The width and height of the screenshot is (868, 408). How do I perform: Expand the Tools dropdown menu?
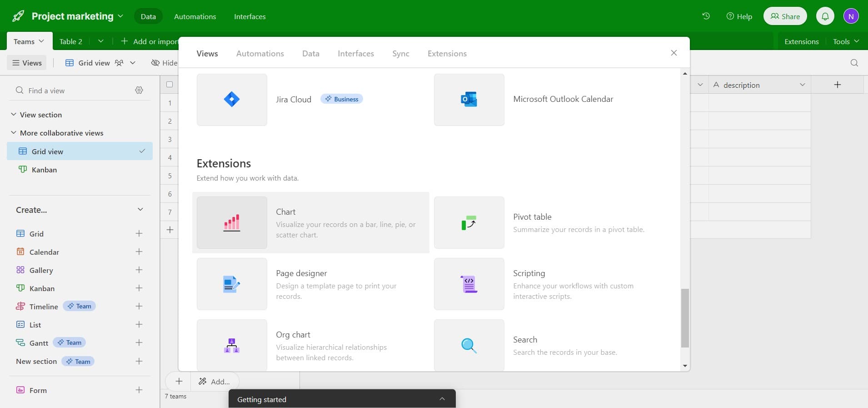tap(846, 41)
